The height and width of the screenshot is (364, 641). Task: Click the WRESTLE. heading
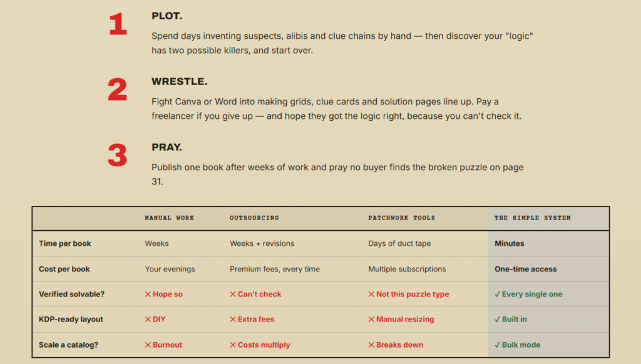180,82
